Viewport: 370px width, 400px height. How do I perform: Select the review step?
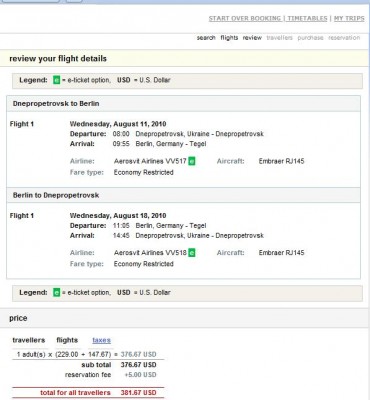pos(252,38)
